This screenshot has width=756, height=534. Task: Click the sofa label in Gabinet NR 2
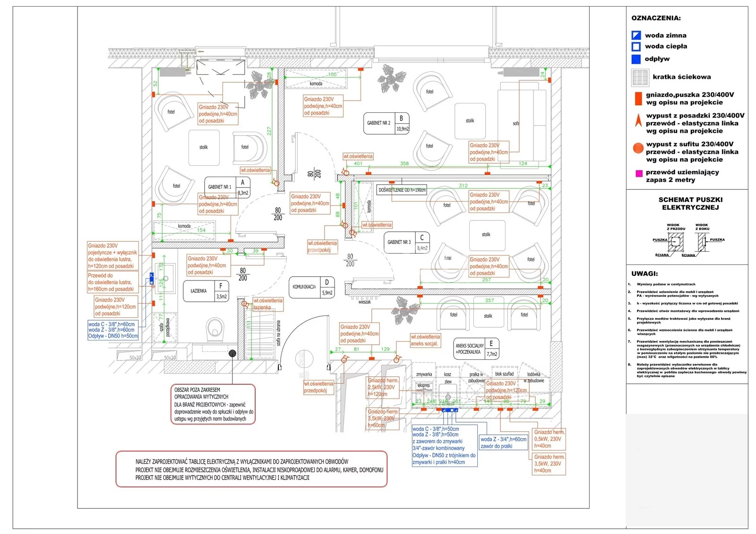pyautogui.click(x=516, y=123)
